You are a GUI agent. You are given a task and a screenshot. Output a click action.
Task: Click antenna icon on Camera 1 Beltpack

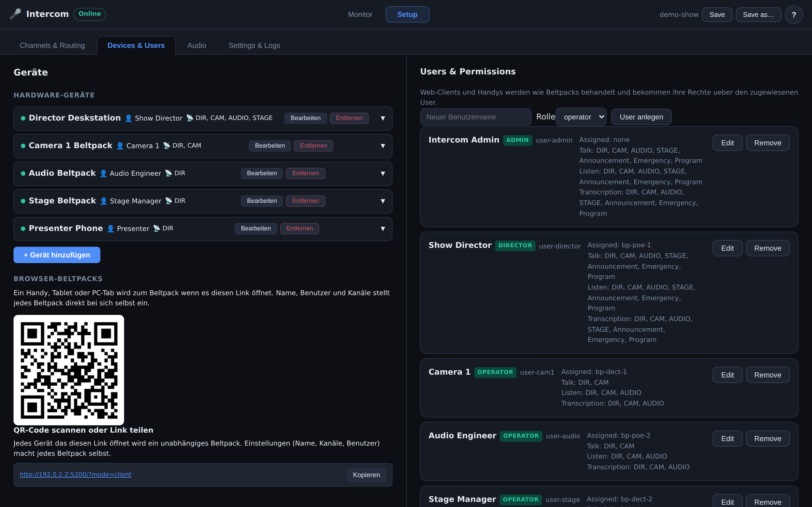[x=167, y=146]
